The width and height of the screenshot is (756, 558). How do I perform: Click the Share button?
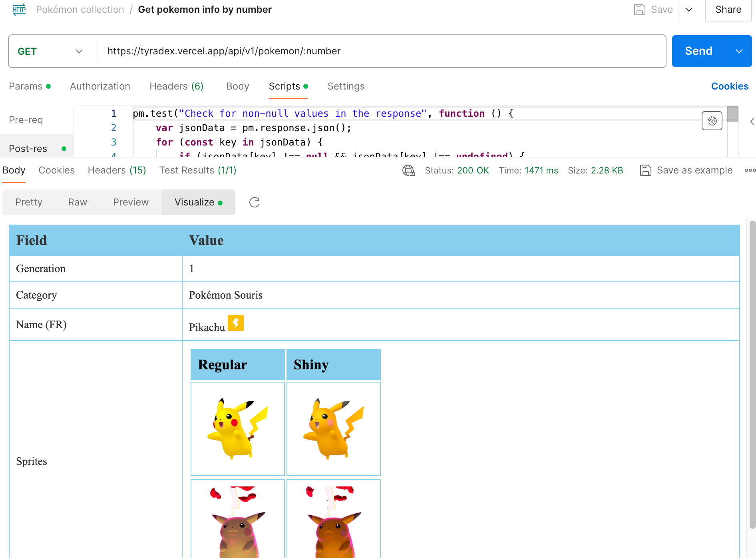pos(728,10)
